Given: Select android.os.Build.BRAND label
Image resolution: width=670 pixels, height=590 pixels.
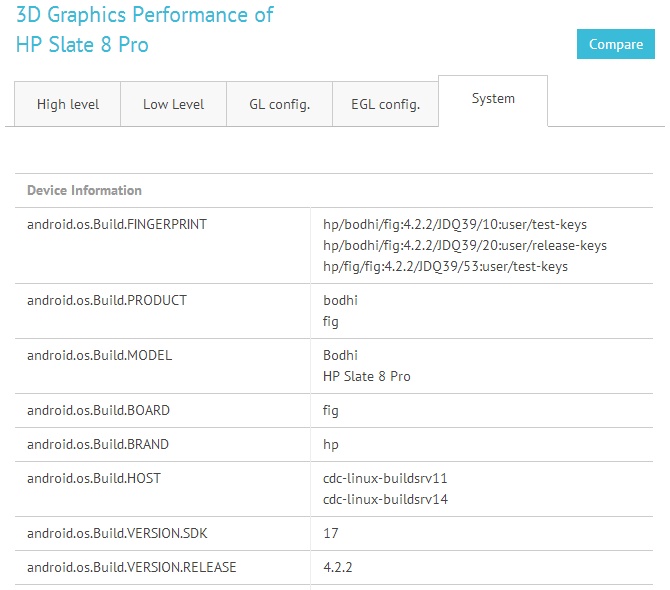Looking at the screenshot, I should pyautogui.click(x=98, y=444).
